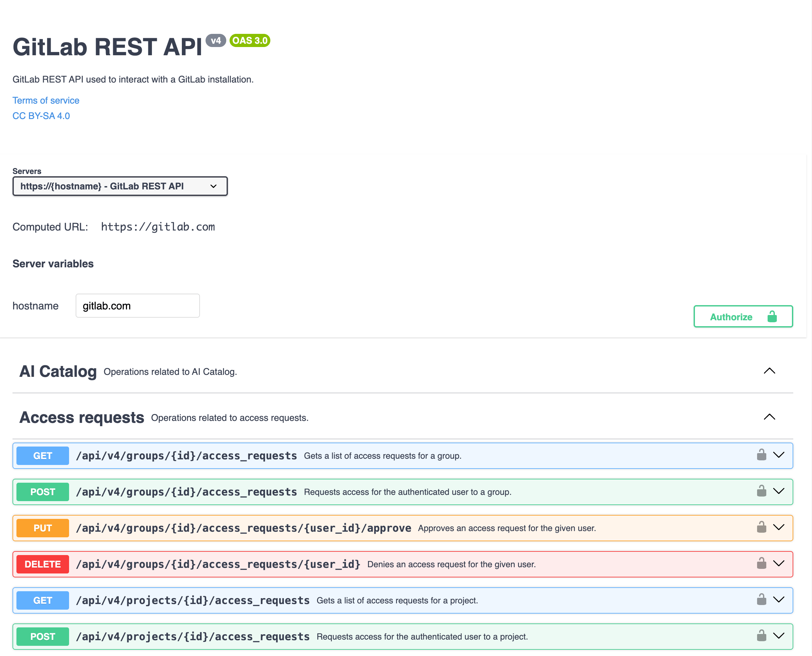The height and width of the screenshot is (656, 812).
Task: Expand PUT approve endpoint chevron arrow
Action: click(x=779, y=527)
